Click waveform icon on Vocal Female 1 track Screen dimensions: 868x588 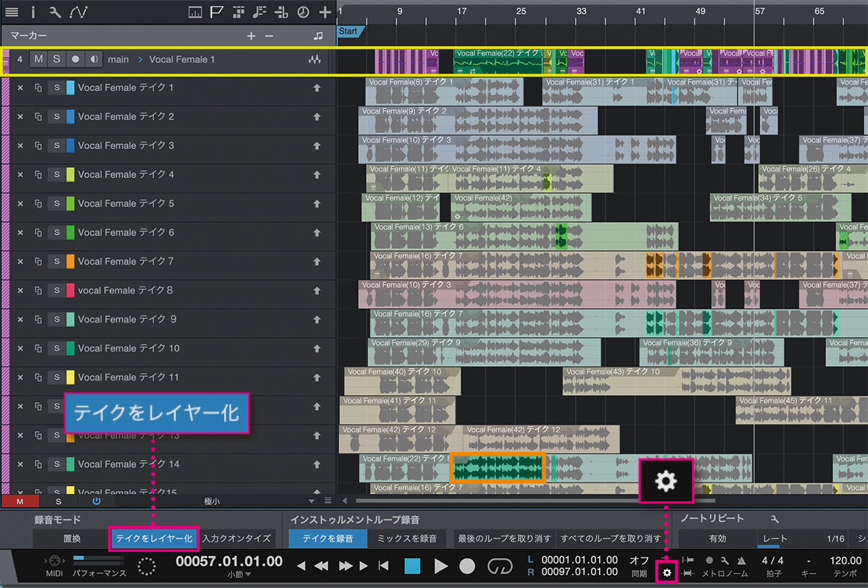coord(314,59)
